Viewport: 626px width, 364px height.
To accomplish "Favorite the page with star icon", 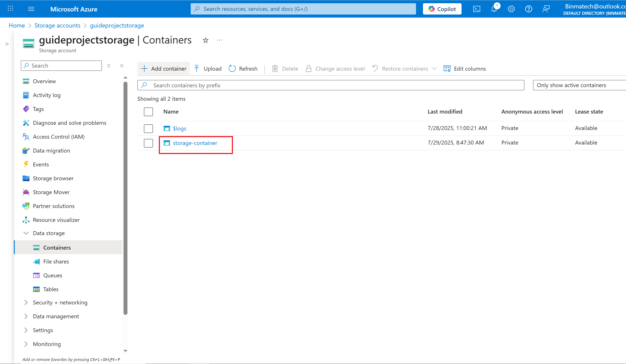I will [x=205, y=40].
